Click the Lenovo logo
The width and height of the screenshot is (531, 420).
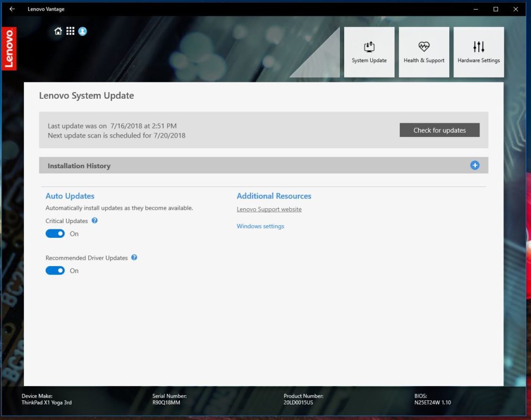(x=9, y=48)
